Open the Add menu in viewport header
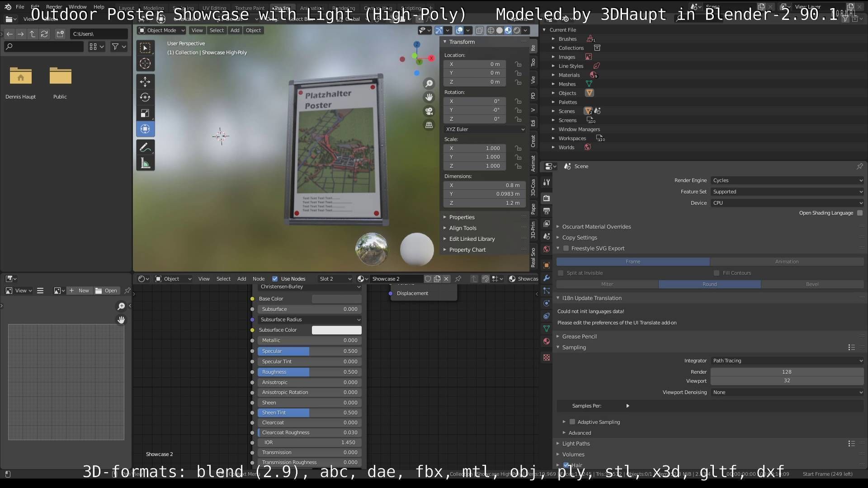 click(235, 30)
